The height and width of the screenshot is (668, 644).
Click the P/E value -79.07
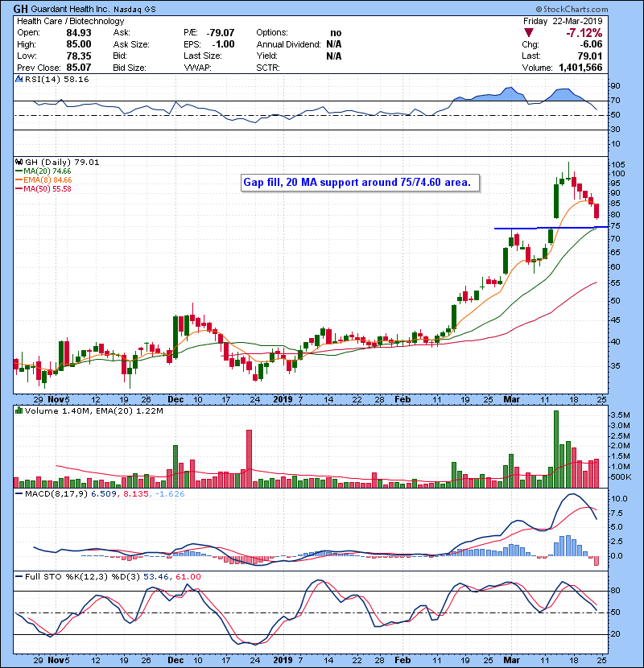(221, 33)
